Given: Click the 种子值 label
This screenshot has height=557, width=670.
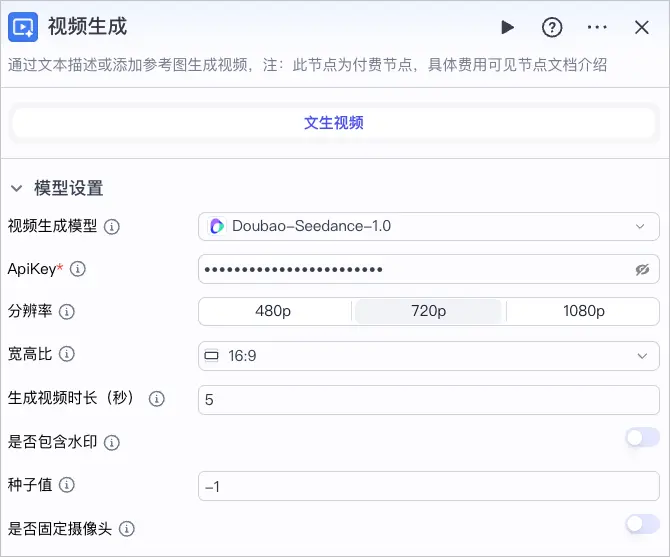Looking at the screenshot, I should pos(30,485).
